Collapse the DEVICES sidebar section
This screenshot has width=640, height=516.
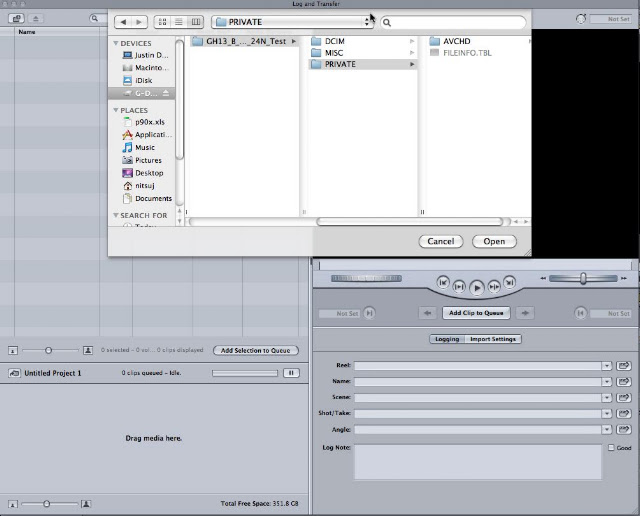click(116, 43)
